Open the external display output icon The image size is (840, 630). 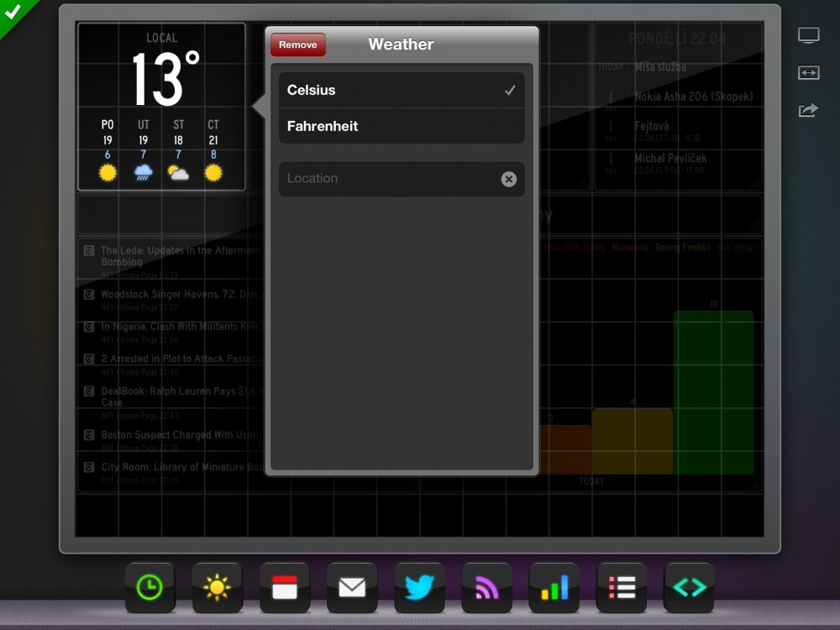pos(808,35)
